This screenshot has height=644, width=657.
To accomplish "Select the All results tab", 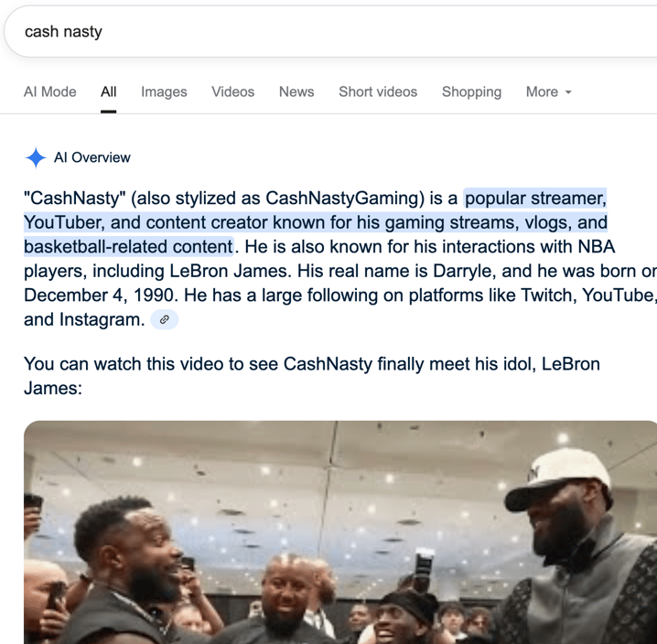I will click(109, 91).
